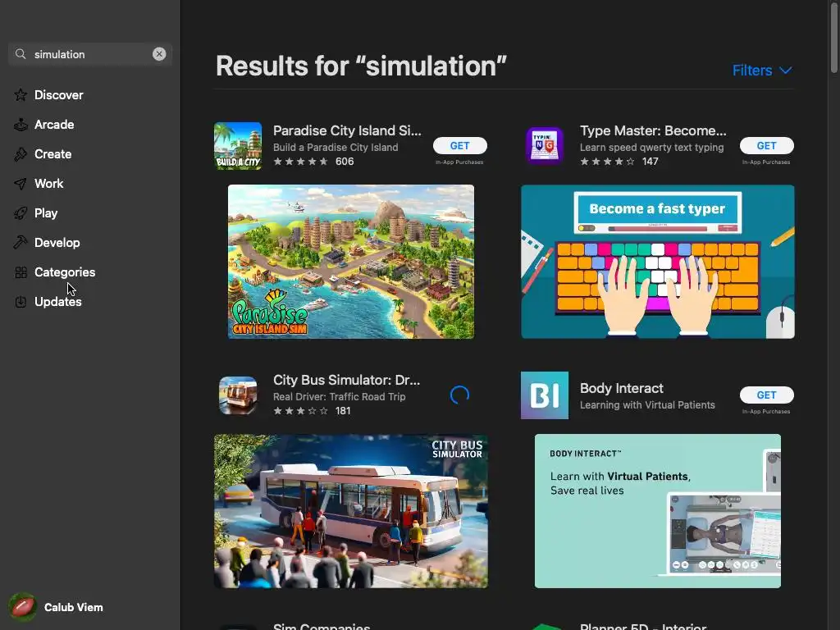The width and height of the screenshot is (840, 630).
Task: Click the Type Master 147 star rating
Action: pyautogui.click(x=619, y=162)
